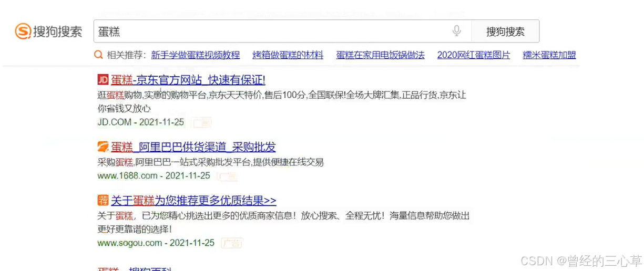Image resolution: width=644 pixels, height=271 pixels.
Task: Open result 关于蛋糕为您推荐更多优质结果>>
Action: [x=193, y=201]
